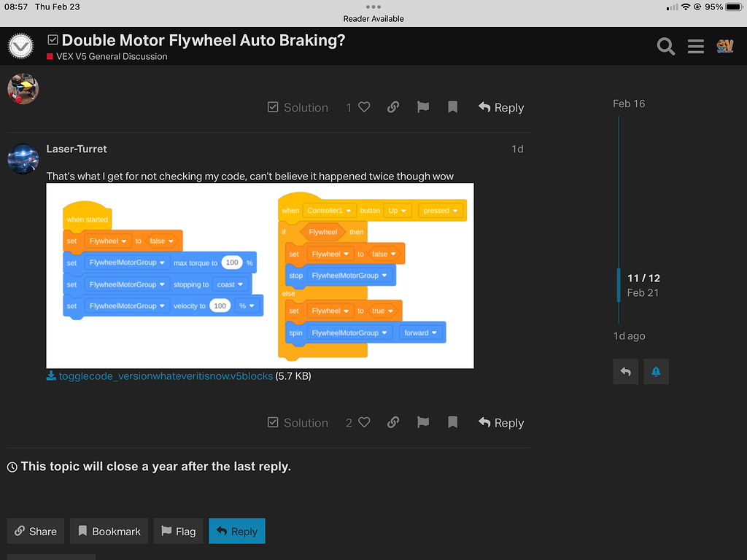Open the forum search
Screen dimensions: 747x560
pyautogui.click(x=665, y=46)
